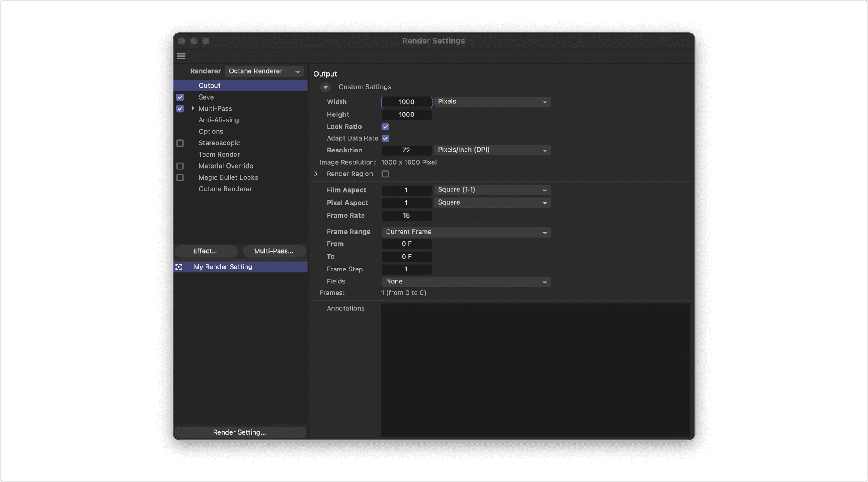The height and width of the screenshot is (482, 868).
Task: Open the hamburger menu icon
Action: [x=181, y=56]
